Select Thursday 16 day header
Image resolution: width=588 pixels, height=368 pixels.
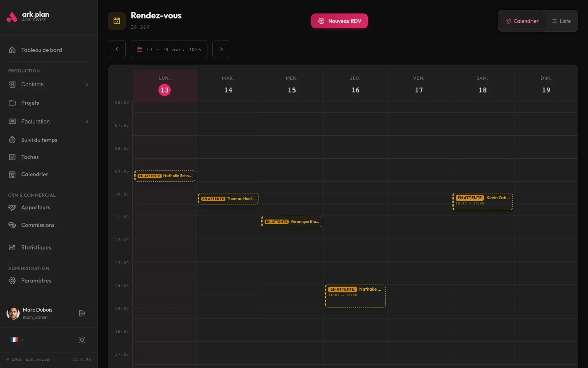pyautogui.click(x=355, y=85)
